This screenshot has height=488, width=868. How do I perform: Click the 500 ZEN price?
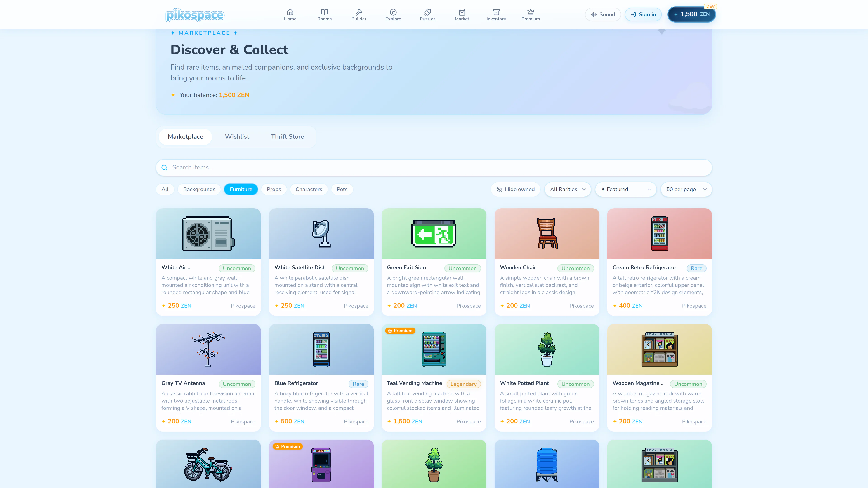tap(289, 421)
